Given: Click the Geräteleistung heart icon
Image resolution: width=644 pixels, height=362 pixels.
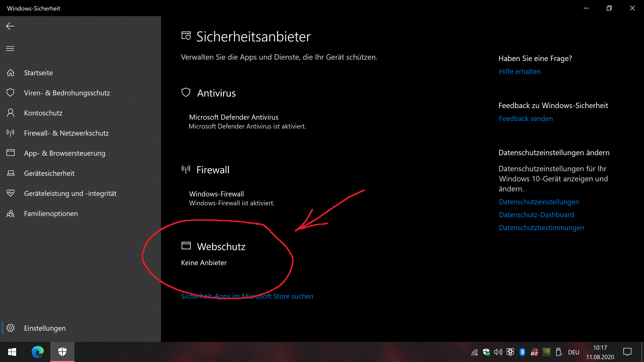Looking at the screenshot, I should [x=11, y=193].
